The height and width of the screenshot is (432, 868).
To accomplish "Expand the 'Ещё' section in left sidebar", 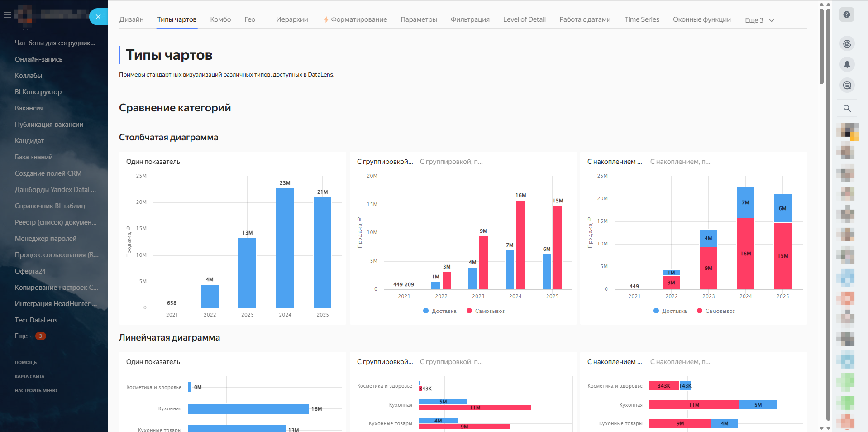I will (21, 336).
